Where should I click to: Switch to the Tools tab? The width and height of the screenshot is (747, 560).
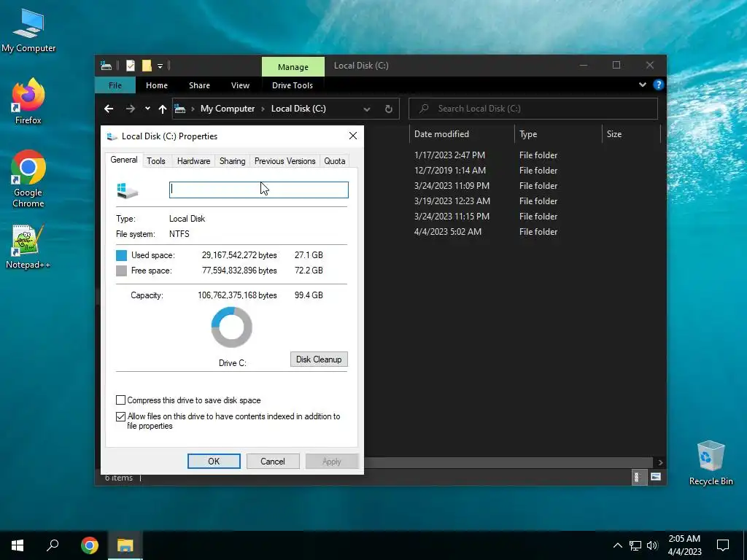(156, 161)
